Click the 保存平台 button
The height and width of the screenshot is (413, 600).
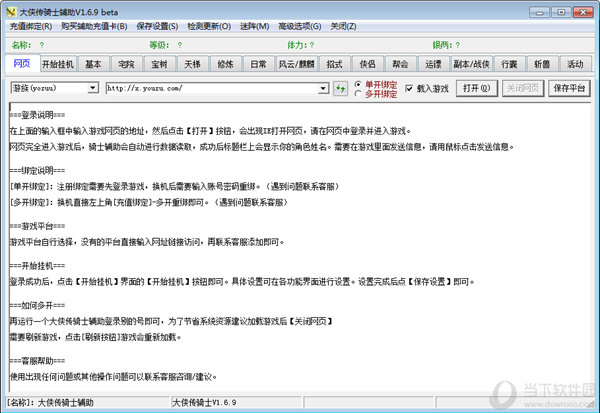click(x=569, y=88)
